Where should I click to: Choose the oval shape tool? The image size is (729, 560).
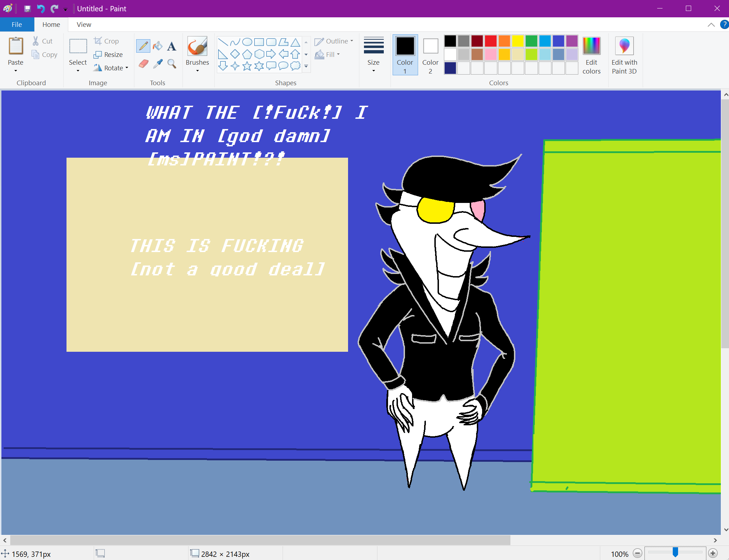247,42
